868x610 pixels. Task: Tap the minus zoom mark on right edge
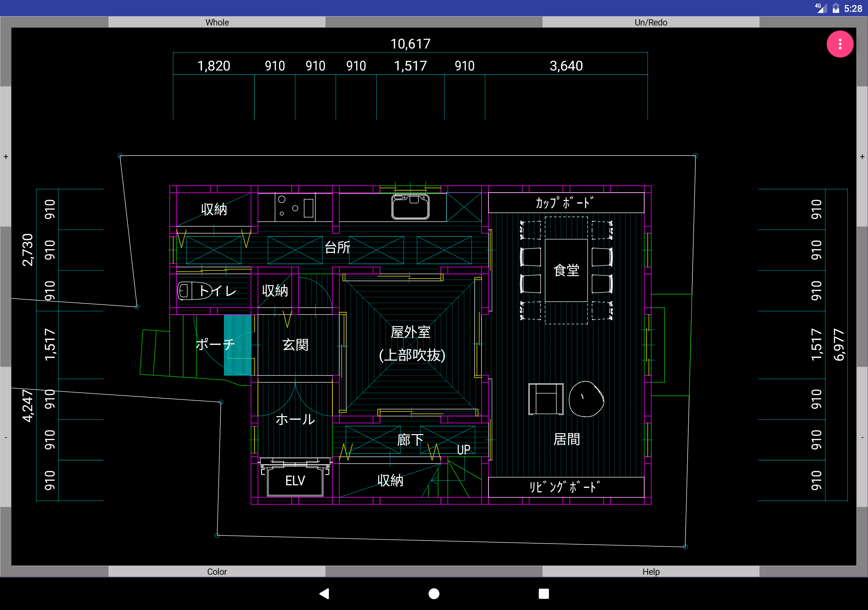pyautogui.click(x=862, y=437)
